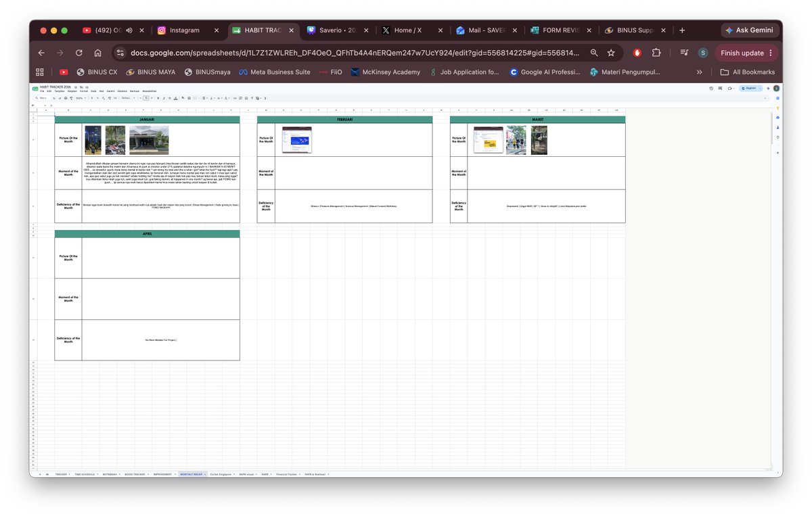This screenshot has height=516, width=812.
Task: Open Google Keep side panel icon
Action: tap(777, 108)
